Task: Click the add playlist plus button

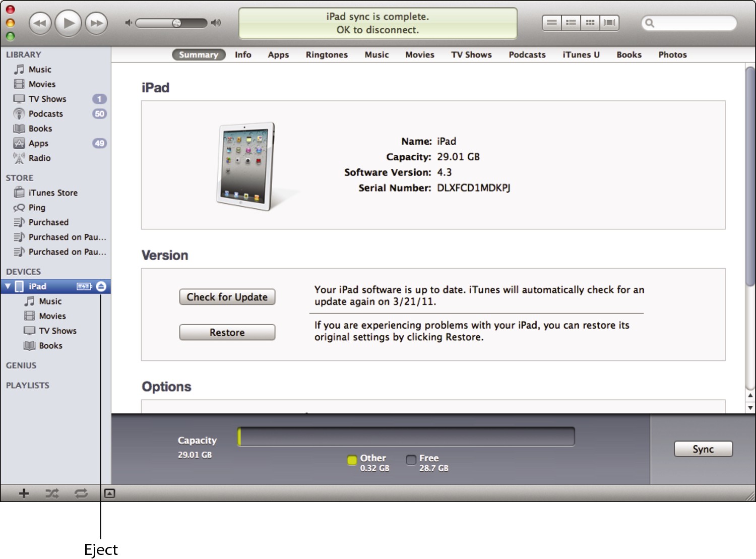Action: click(24, 493)
